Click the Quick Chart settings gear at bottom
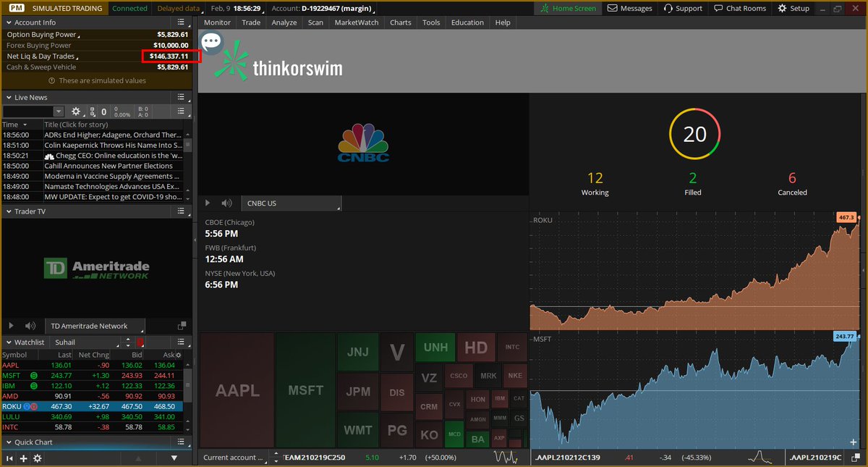868x467 pixels. tap(38, 458)
